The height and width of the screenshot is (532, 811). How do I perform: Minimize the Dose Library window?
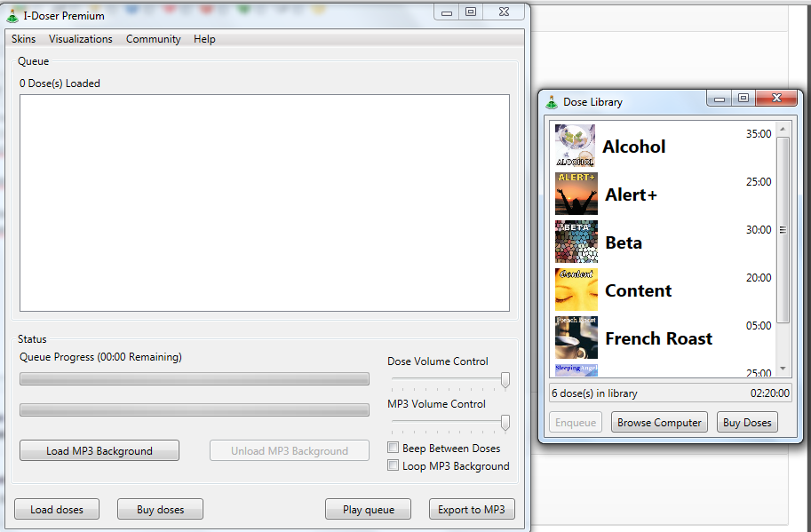[719, 99]
